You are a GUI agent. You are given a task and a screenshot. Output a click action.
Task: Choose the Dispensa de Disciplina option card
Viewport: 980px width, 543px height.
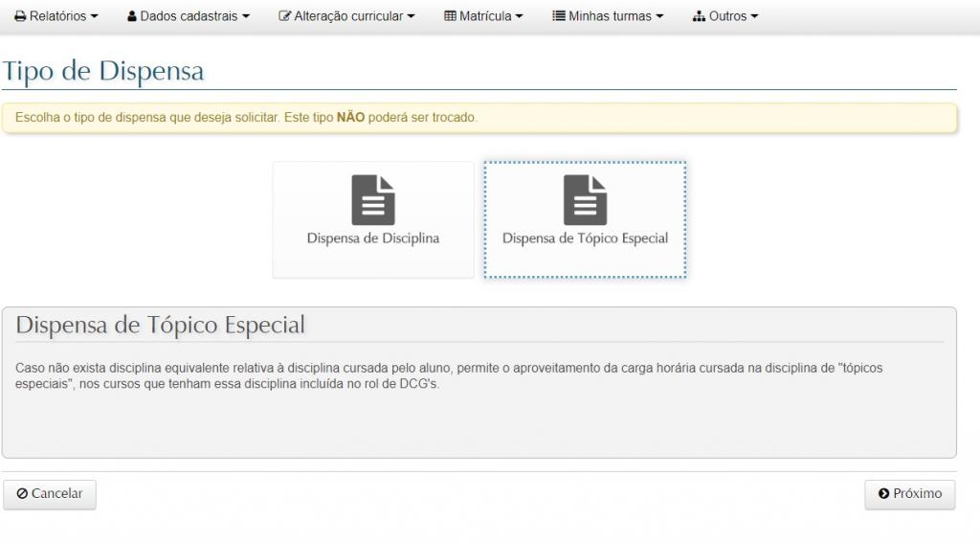[x=373, y=220]
